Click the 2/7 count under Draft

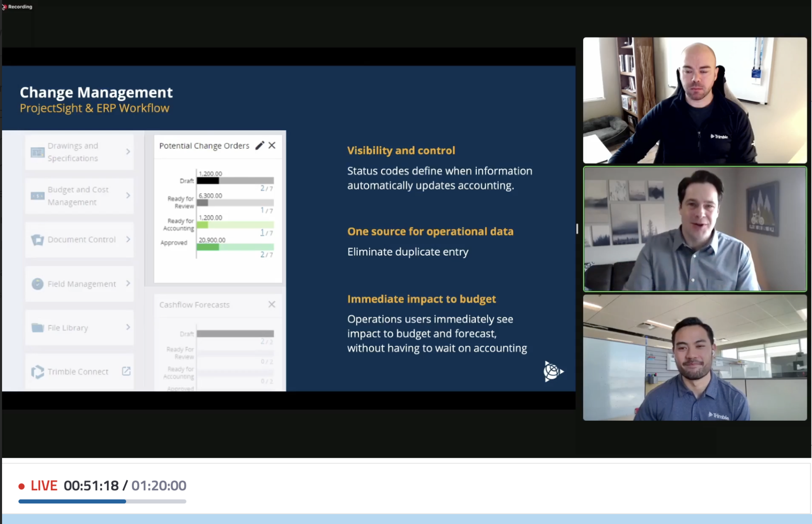pyautogui.click(x=267, y=188)
